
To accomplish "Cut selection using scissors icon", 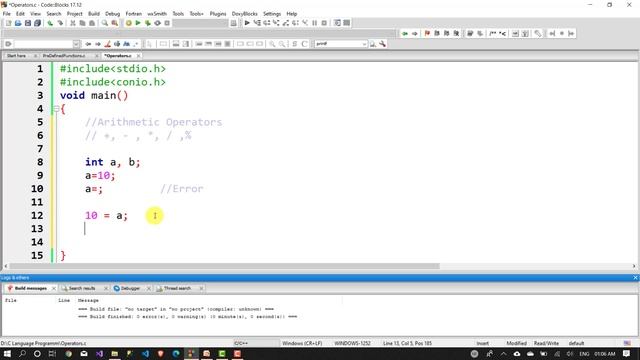I will [x=73, y=23].
